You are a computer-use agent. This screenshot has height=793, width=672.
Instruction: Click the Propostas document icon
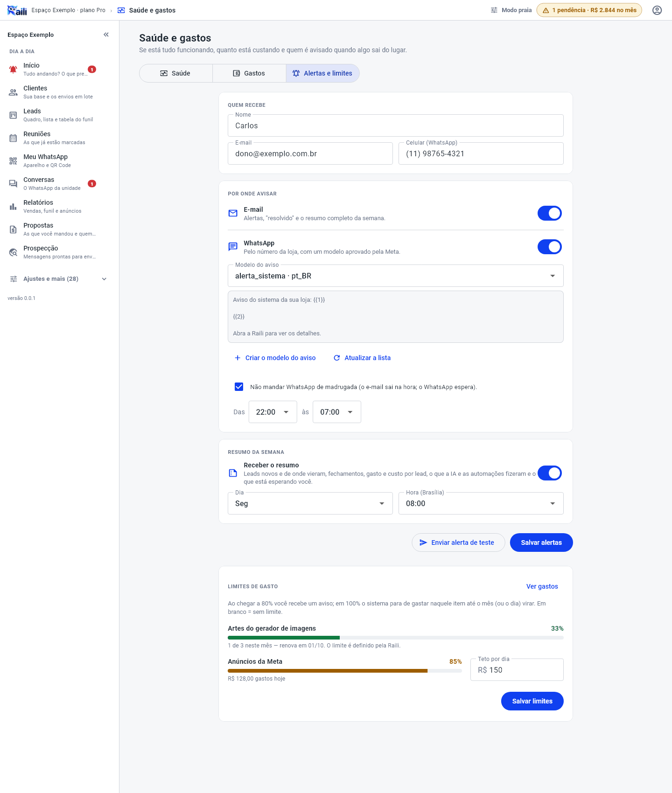click(13, 229)
